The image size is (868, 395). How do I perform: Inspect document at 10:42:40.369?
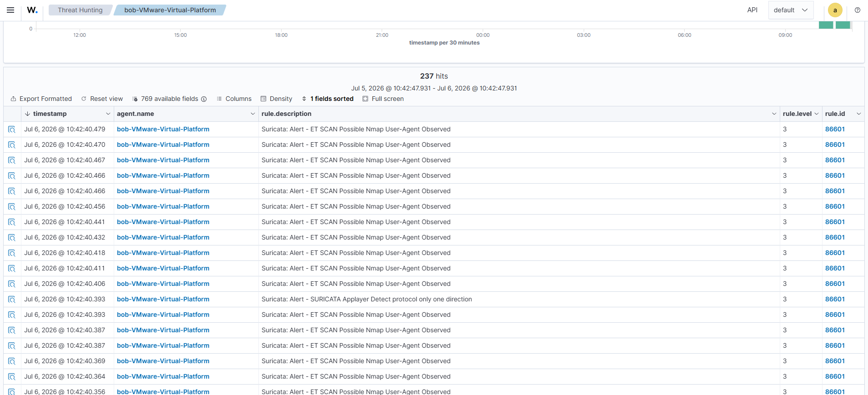[x=12, y=361]
